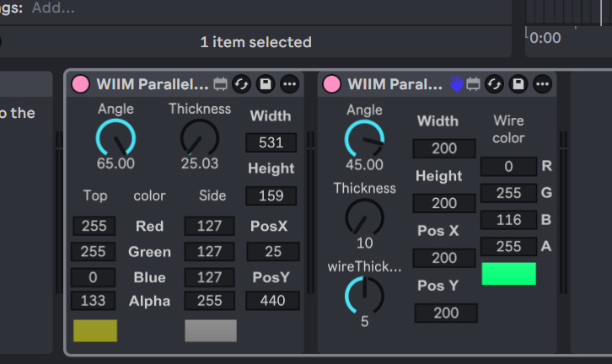Click the green Wire color swatch
Screen dimensions: 612x364
click(508, 274)
